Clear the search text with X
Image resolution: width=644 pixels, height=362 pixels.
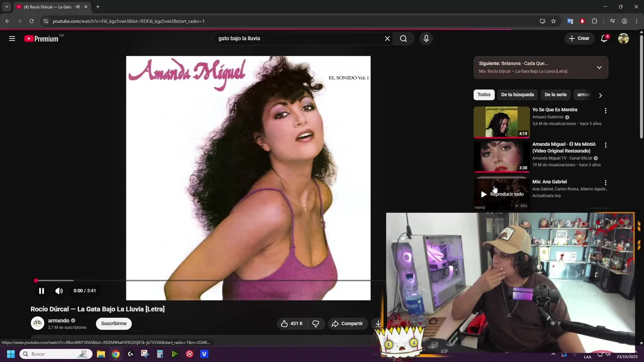coord(387,39)
